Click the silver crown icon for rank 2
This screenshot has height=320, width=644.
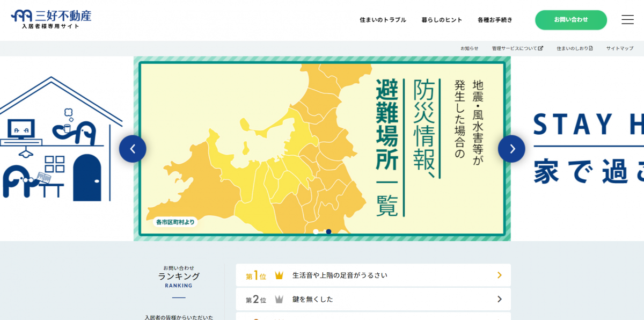(x=279, y=300)
